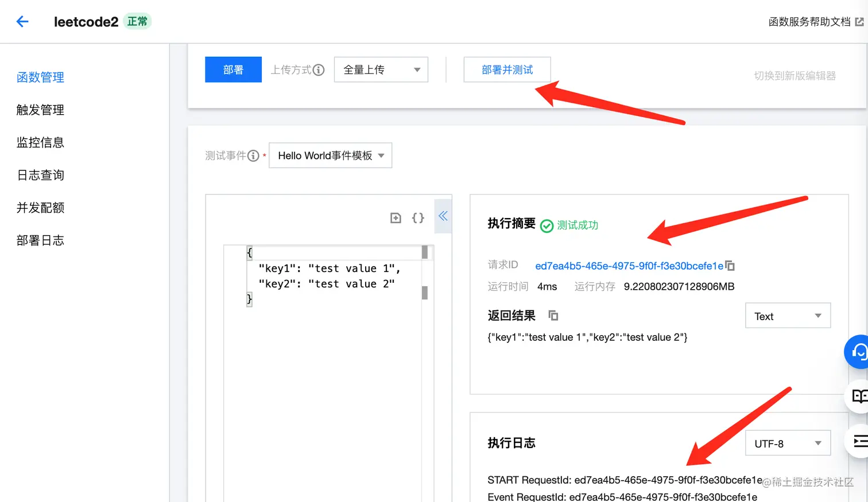
Task: Go back using the blue arrow
Action: pyautogui.click(x=22, y=22)
